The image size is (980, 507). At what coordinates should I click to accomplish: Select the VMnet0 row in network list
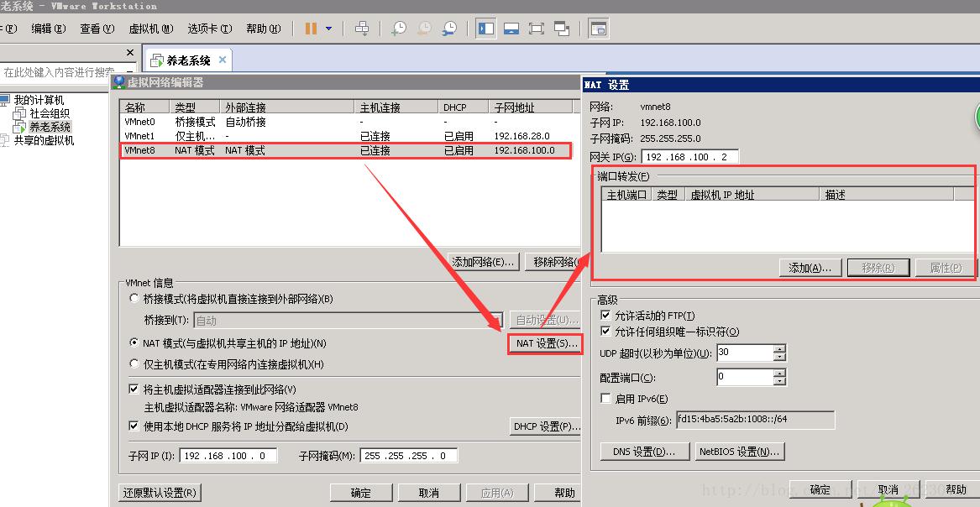(346, 122)
